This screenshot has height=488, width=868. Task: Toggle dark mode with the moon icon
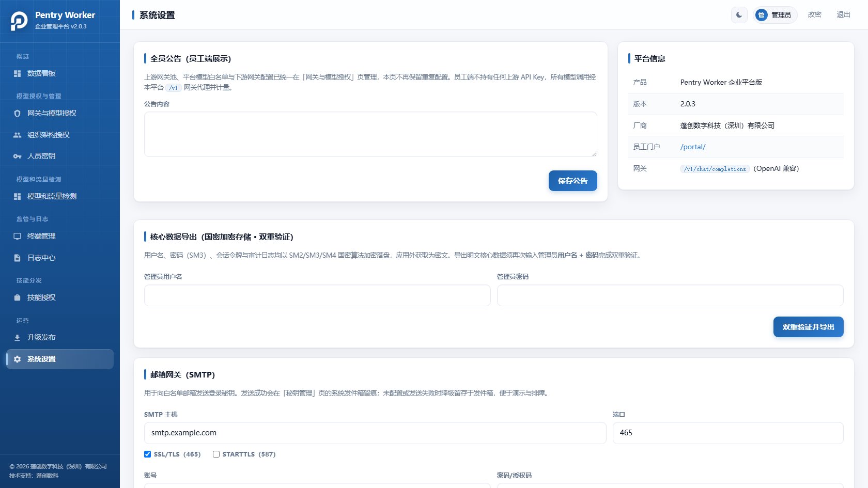(739, 15)
